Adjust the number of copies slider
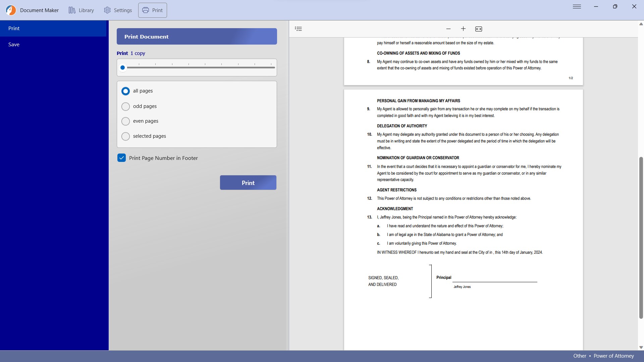 coord(123,67)
